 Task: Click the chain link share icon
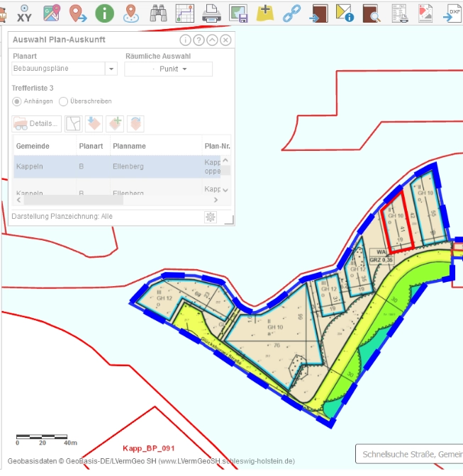click(x=291, y=12)
